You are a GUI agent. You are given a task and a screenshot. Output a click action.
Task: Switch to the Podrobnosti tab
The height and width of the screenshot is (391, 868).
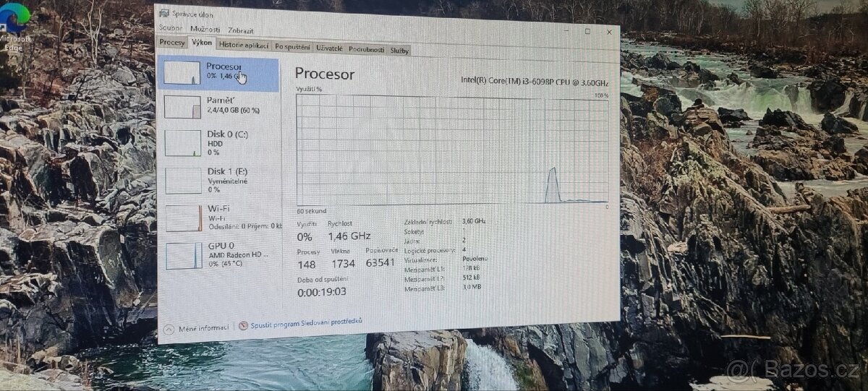366,49
